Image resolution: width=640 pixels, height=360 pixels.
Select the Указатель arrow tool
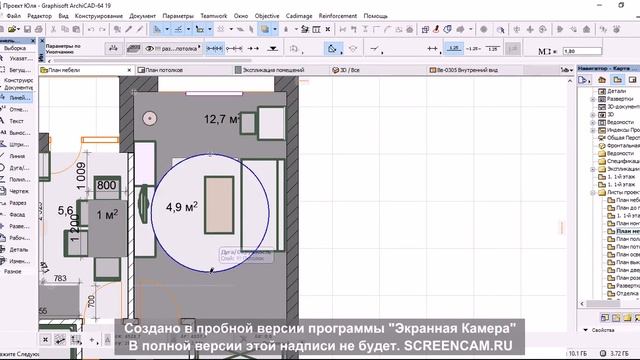(x=17, y=58)
